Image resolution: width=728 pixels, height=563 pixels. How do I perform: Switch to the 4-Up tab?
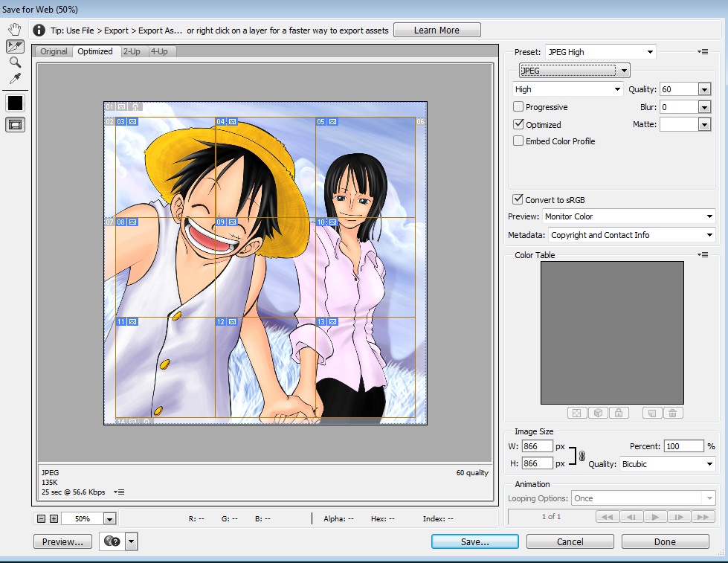pos(159,51)
